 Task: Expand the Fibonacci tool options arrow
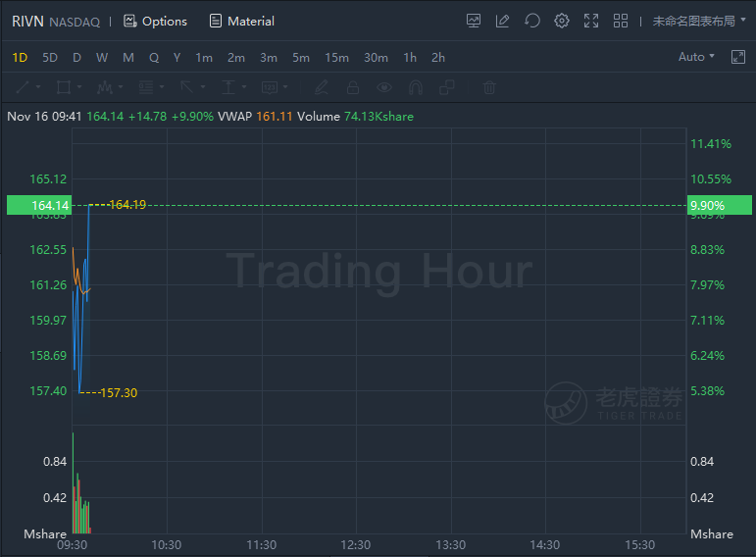162,87
